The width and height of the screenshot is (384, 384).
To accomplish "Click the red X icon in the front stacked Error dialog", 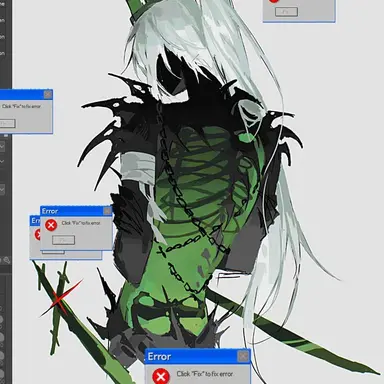I will coord(51,225).
